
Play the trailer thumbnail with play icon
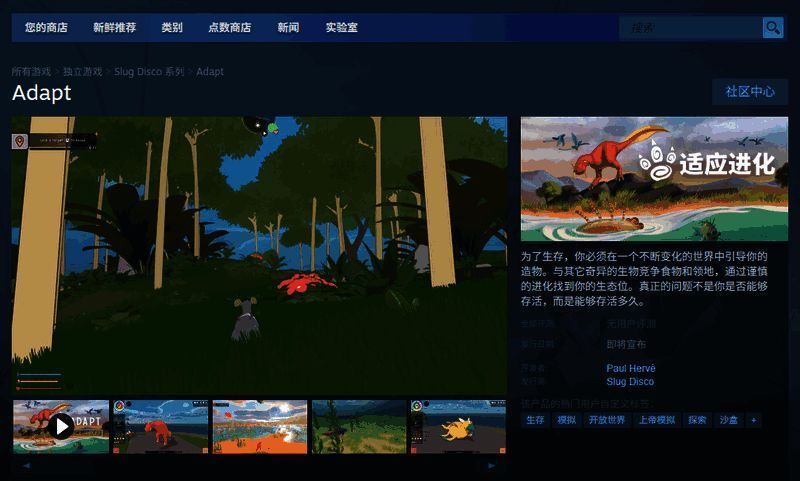[x=61, y=426]
